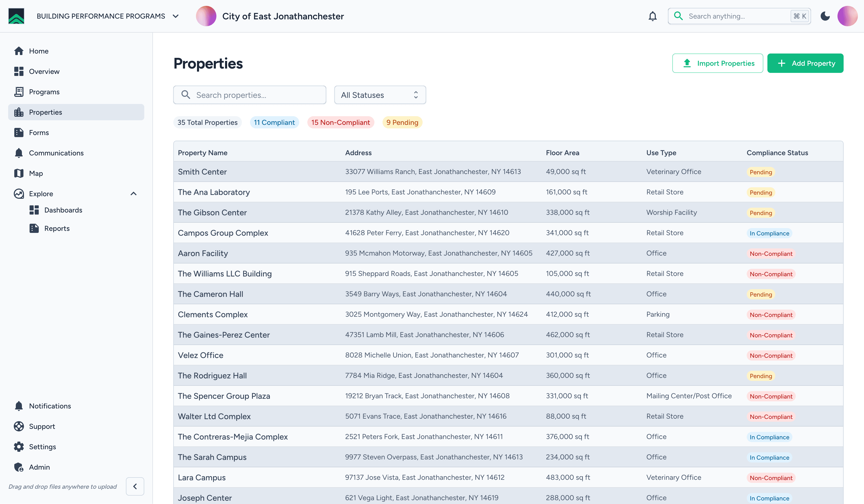This screenshot has width=864, height=504.
Task: Collapse the Explore section chevron
Action: (134, 194)
